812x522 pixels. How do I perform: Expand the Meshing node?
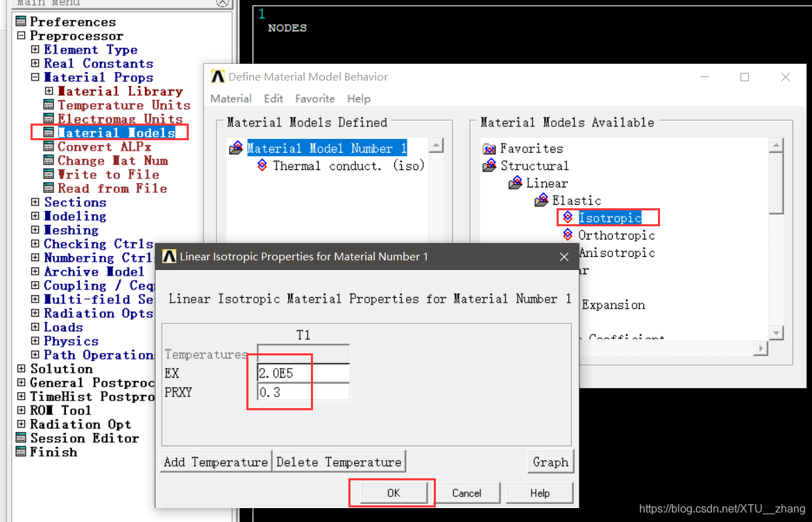(x=35, y=230)
